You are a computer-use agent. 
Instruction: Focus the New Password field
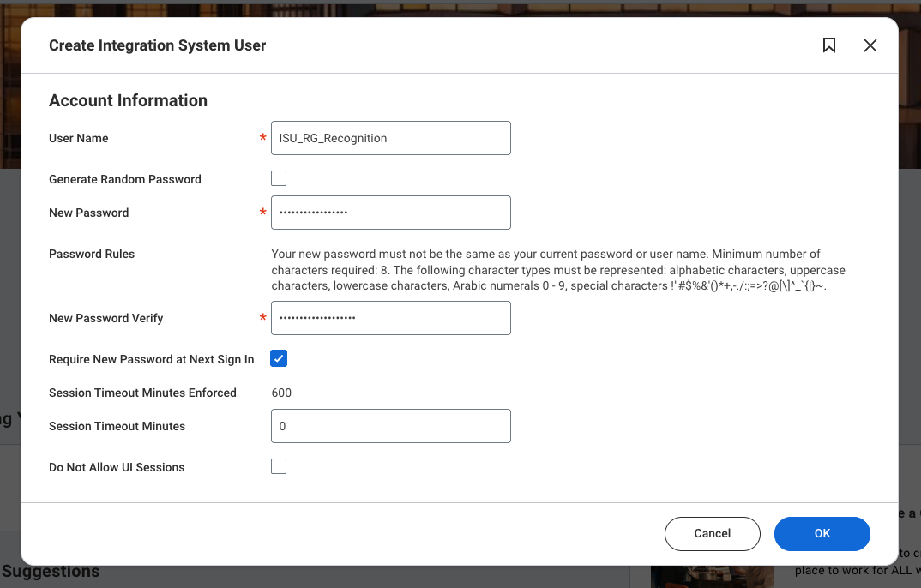tap(390, 213)
